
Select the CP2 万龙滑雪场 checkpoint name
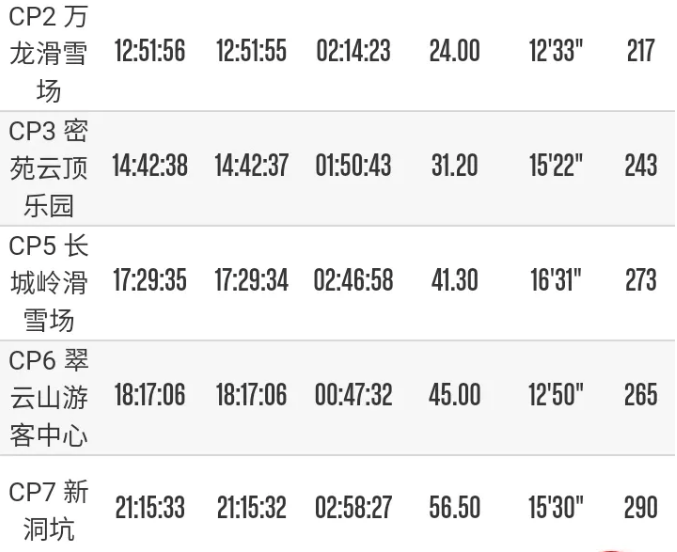[49, 52]
